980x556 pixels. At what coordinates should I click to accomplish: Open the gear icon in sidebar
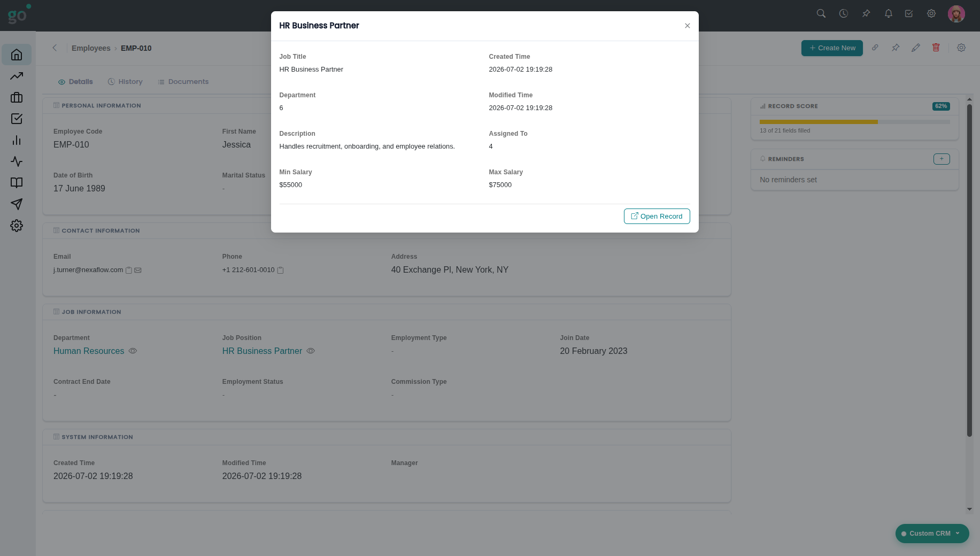click(x=17, y=226)
